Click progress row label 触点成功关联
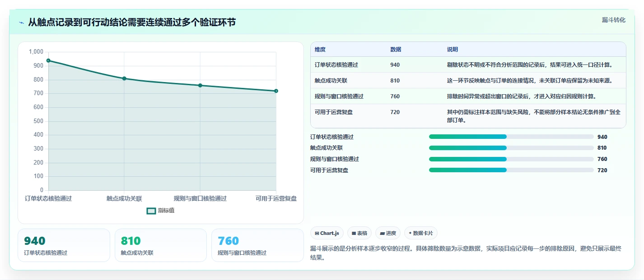Image resolution: width=644 pixels, height=280 pixels. (327, 148)
